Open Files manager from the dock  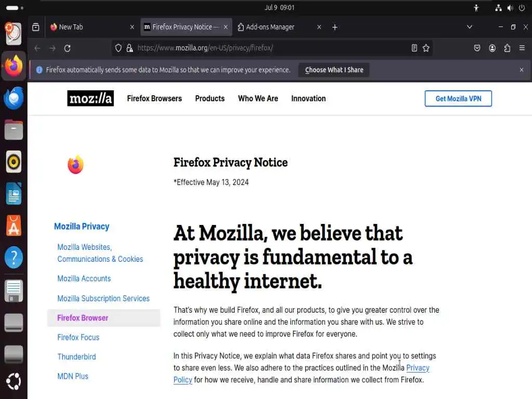pos(14,130)
